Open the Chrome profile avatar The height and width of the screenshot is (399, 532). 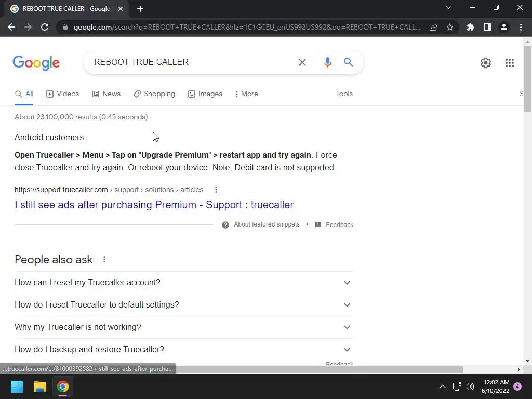504,27
